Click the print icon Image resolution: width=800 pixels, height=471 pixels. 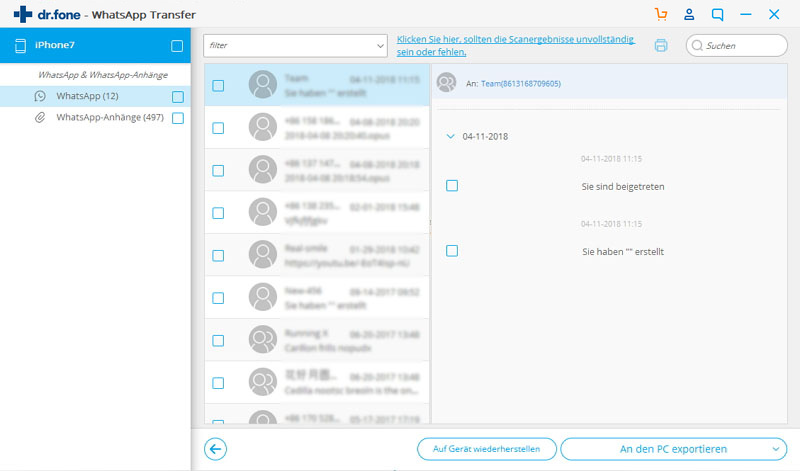tap(661, 45)
